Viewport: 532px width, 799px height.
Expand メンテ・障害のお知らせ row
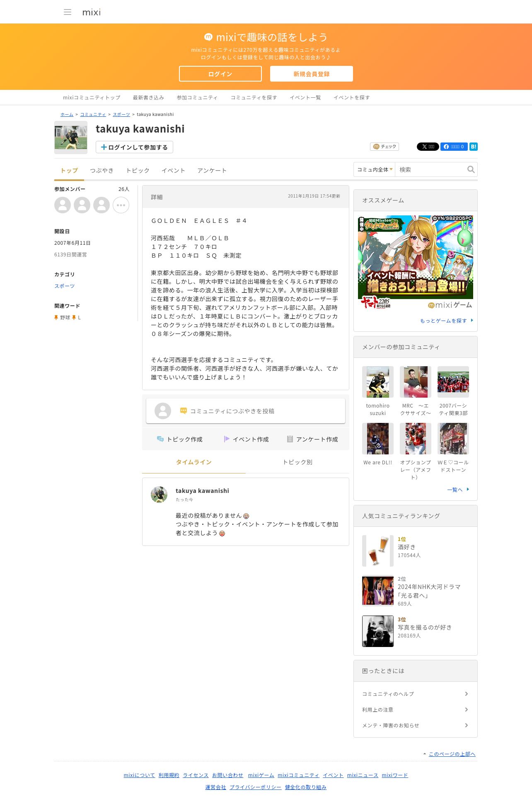pyautogui.click(x=416, y=725)
